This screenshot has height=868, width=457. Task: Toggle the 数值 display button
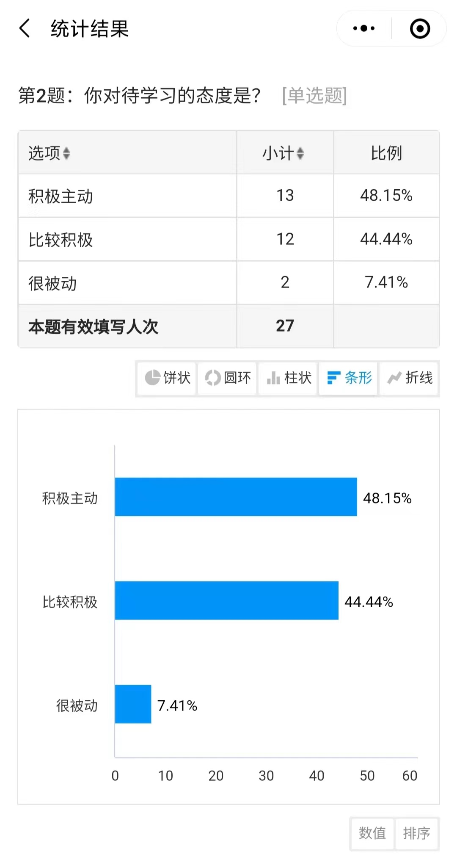point(372,833)
